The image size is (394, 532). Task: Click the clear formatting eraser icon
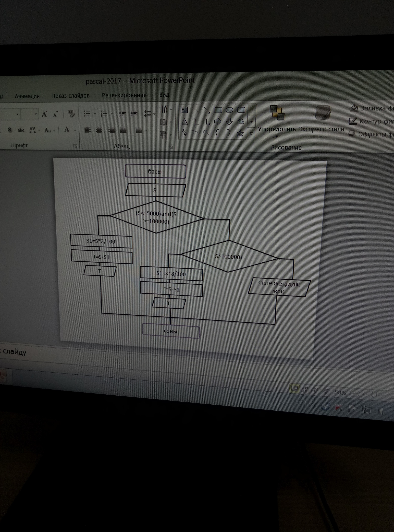pos(71,114)
